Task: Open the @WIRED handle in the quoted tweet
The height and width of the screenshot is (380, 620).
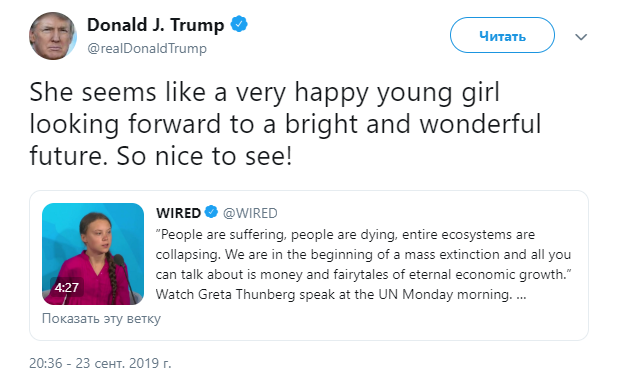Action: click(250, 213)
